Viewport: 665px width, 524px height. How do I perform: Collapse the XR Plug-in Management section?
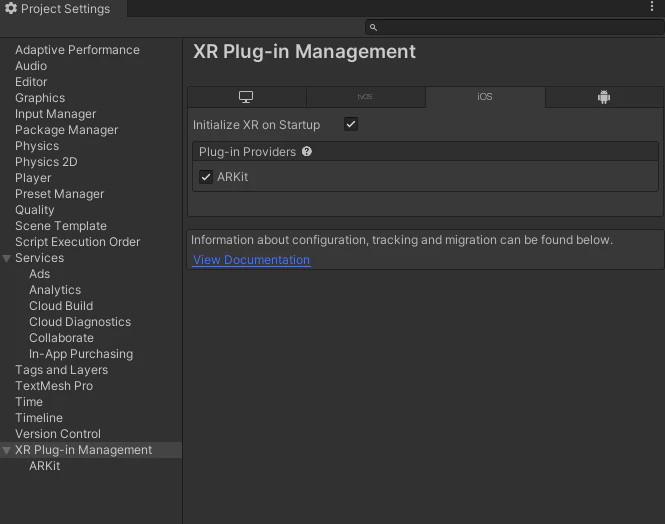[6, 450]
